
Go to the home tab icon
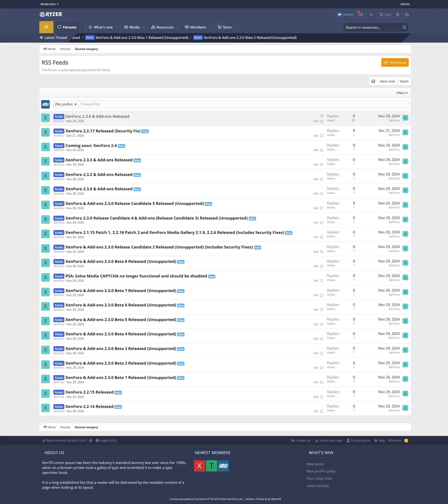point(46,27)
